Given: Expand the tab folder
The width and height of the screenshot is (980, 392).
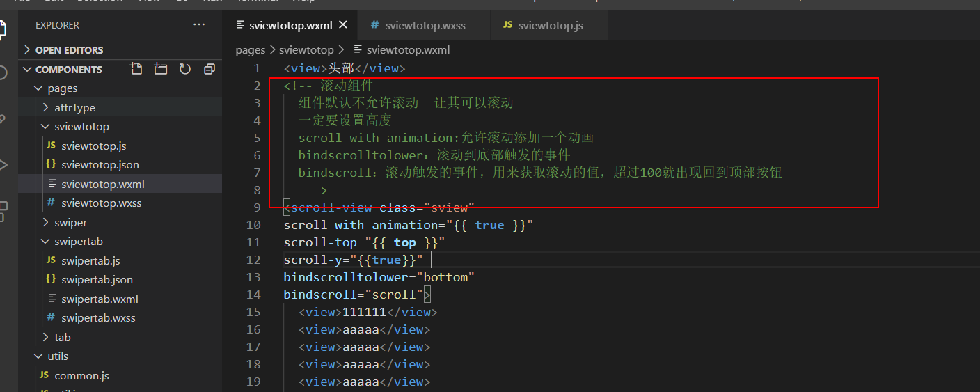Looking at the screenshot, I should pyautogui.click(x=46, y=337).
